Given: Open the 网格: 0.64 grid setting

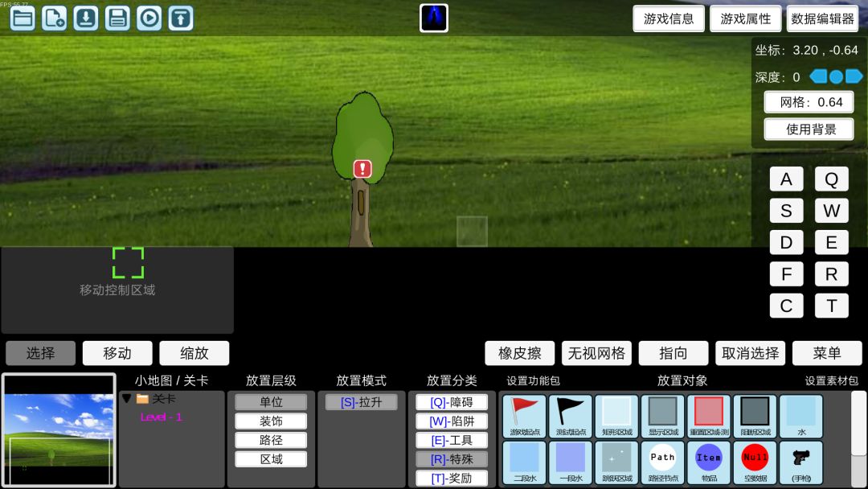Looking at the screenshot, I should coord(809,102).
